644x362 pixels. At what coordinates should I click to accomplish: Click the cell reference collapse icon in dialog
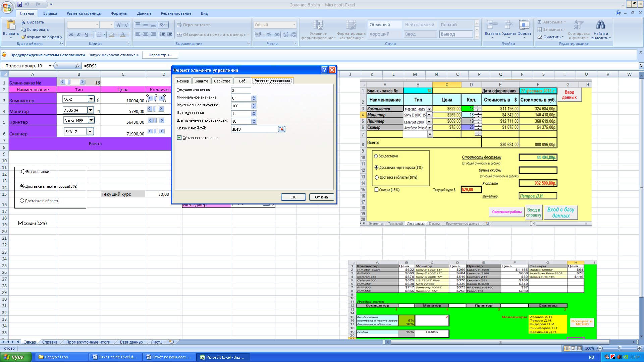pos(281,129)
